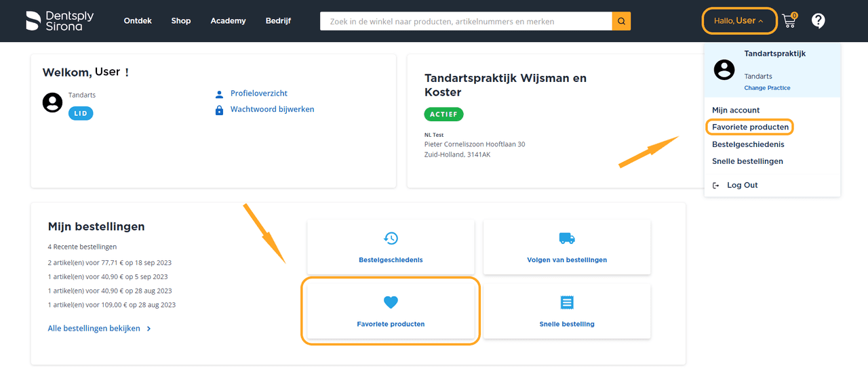Image resolution: width=868 pixels, height=376 pixels.
Task: Select Favoriete producten in account dropdown
Action: (750, 127)
